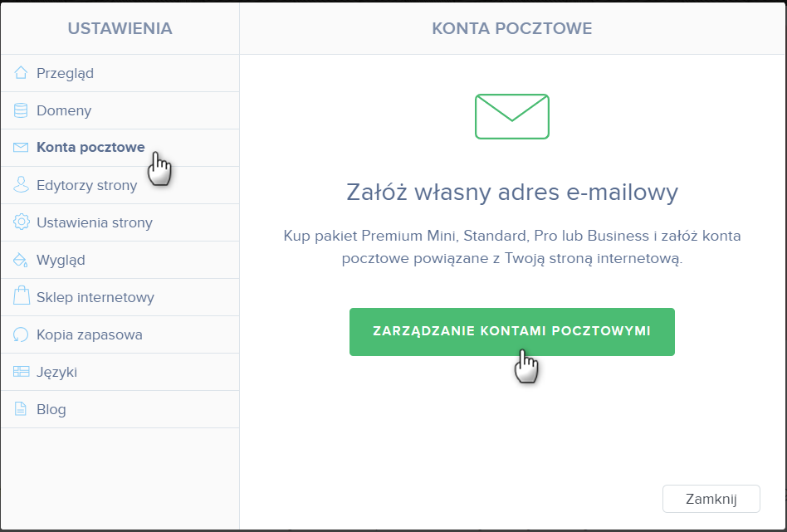Close the dialog with Zamknij button
The height and width of the screenshot is (532, 787).
[x=711, y=499]
